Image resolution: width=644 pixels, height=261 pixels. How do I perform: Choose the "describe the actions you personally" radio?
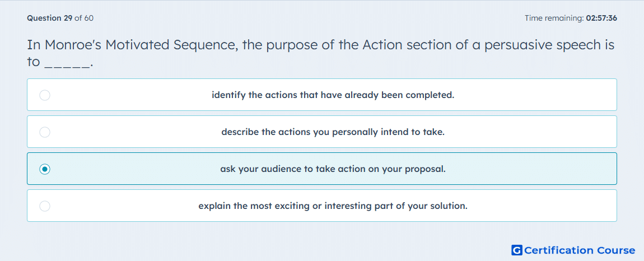click(45, 132)
